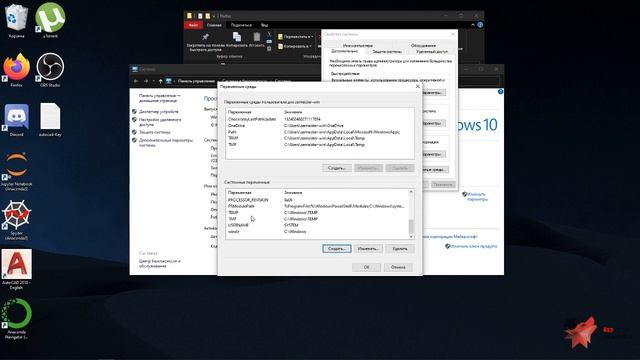The image size is (640, 360).
Task: Click Удалить under system variables list
Action: coord(400,249)
